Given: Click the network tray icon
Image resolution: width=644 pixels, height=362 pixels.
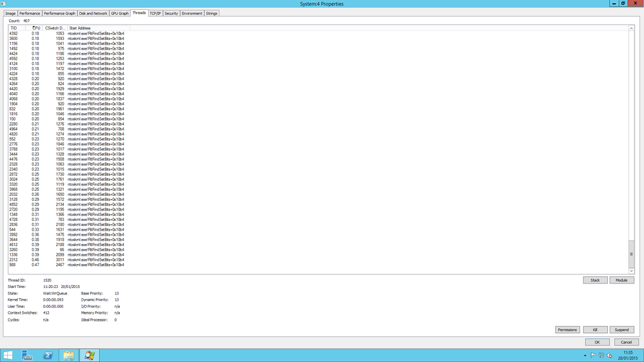Looking at the screenshot, I should pos(601,356).
